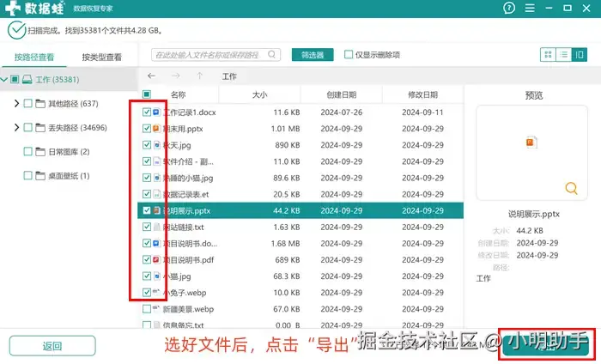Go back with the left arrow
This screenshot has height=364, width=601.
coord(151,76)
